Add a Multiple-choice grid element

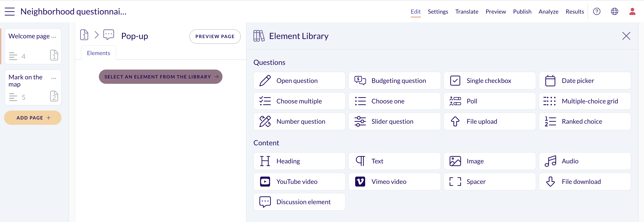585,101
